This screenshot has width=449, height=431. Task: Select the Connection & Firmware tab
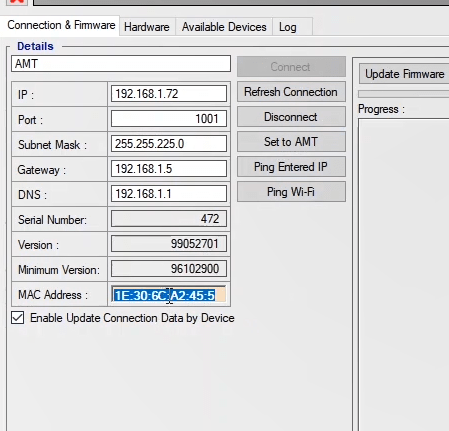[x=61, y=25]
